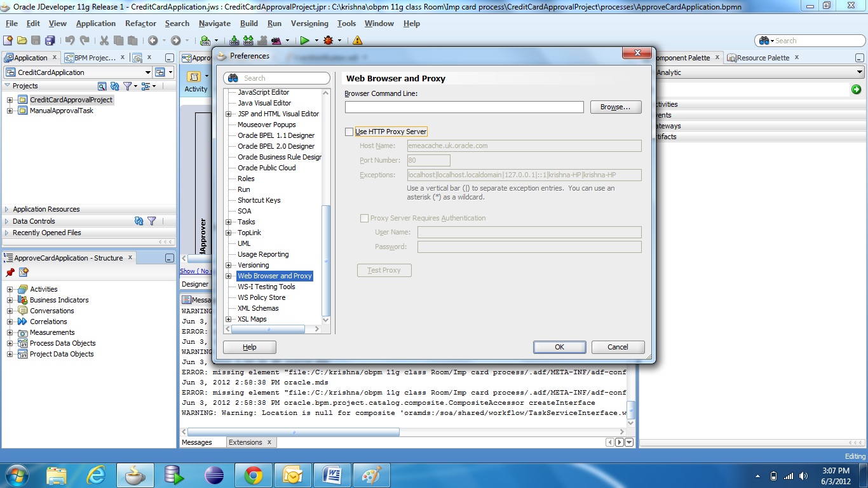The image size is (868, 488).
Task: Open the Versioning menu
Action: (x=309, y=24)
